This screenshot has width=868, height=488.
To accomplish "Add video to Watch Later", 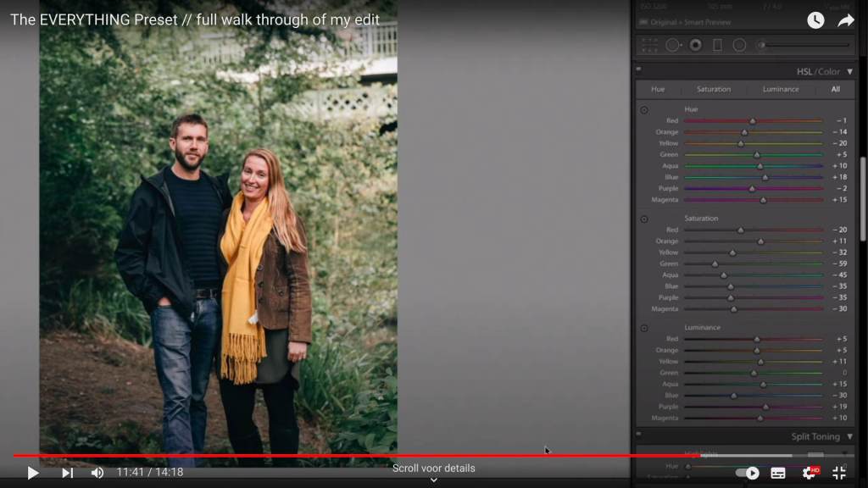I will pos(815,20).
